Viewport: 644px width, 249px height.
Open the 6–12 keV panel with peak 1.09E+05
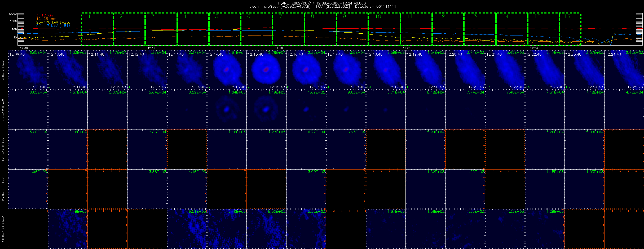tap(306, 110)
